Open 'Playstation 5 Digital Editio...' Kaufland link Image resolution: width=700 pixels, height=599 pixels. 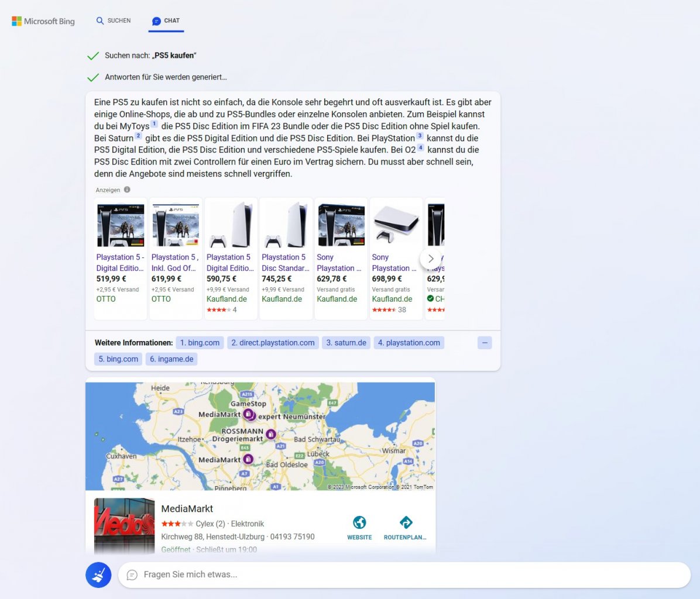[230, 263]
